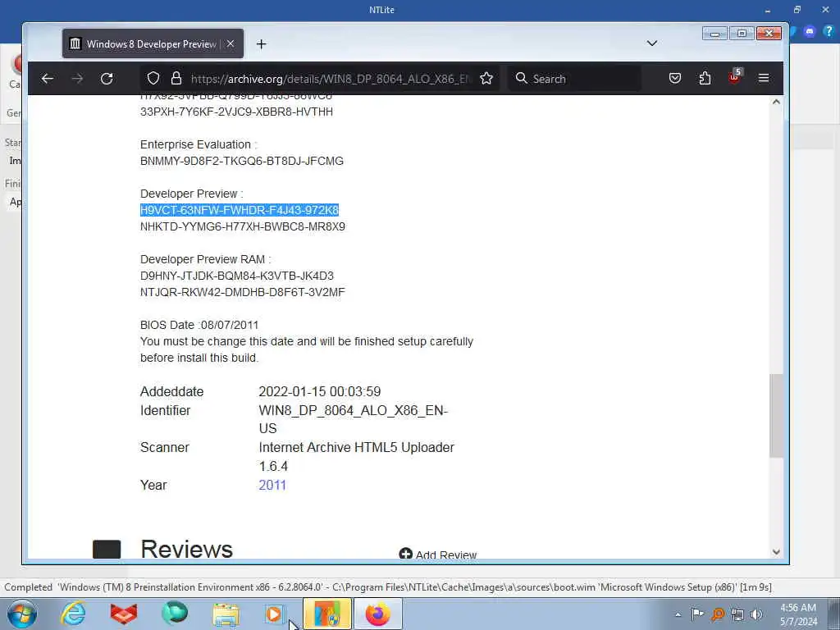The height and width of the screenshot is (630, 840).
Task: Close the Windows 8 Developer Preview tab
Action: (231, 44)
